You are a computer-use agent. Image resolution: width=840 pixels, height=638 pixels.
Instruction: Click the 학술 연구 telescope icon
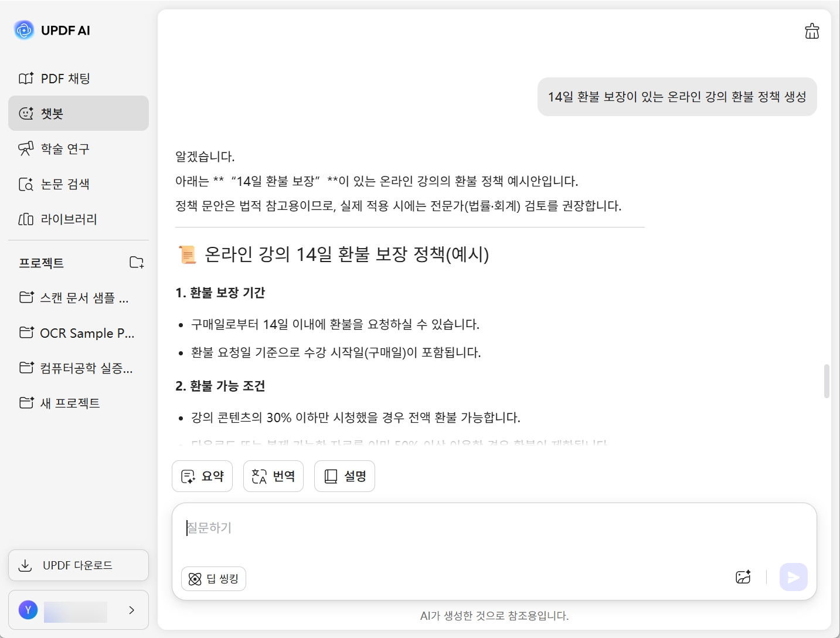coord(26,149)
